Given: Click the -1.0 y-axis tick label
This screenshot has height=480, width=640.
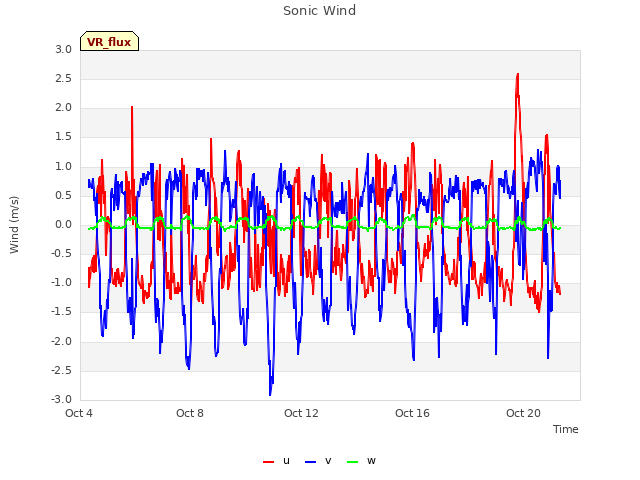Looking at the screenshot, I should (62, 283).
